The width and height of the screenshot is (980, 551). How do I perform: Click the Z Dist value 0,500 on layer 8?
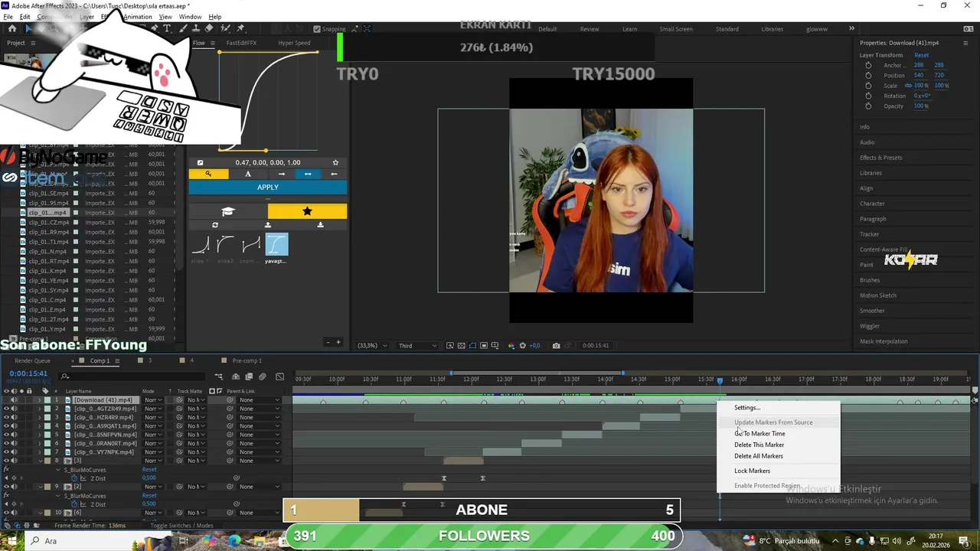[149, 478]
